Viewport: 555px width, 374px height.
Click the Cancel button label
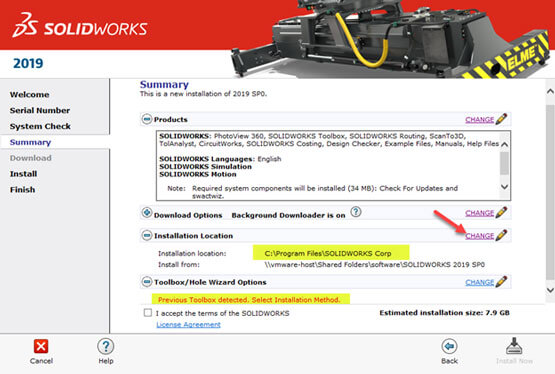tap(41, 361)
